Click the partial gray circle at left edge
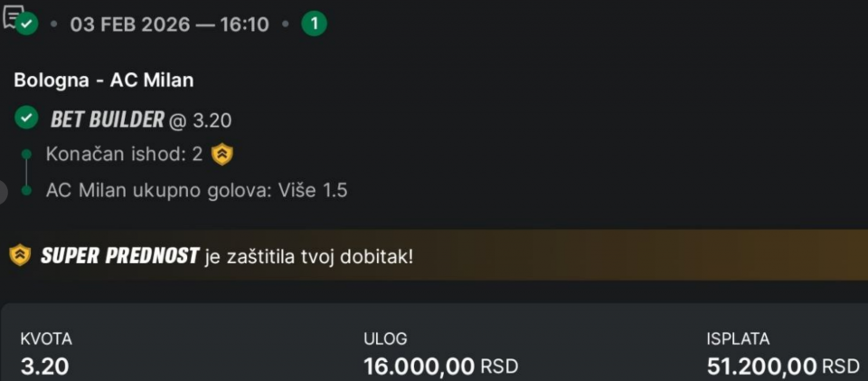Image resolution: width=868 pixels, height=381 pixels. pyautogui.click(x=3, y=191)
